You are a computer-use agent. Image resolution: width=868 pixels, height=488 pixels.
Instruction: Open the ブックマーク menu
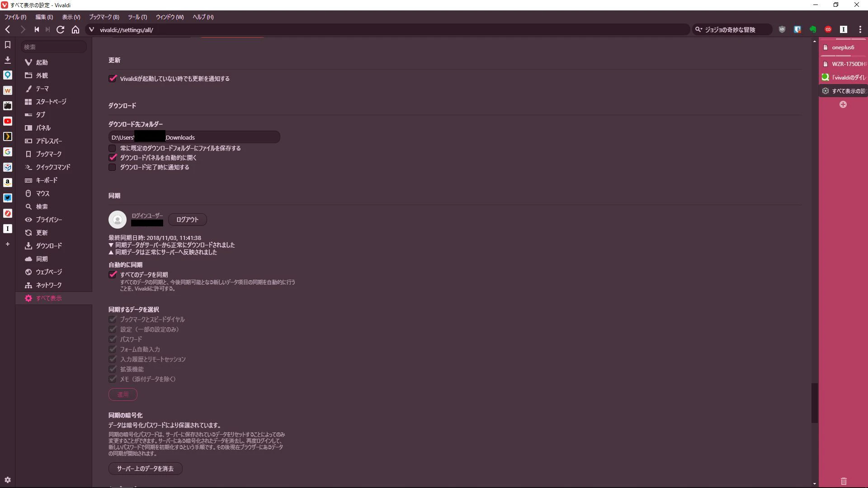tap(104, 17)
